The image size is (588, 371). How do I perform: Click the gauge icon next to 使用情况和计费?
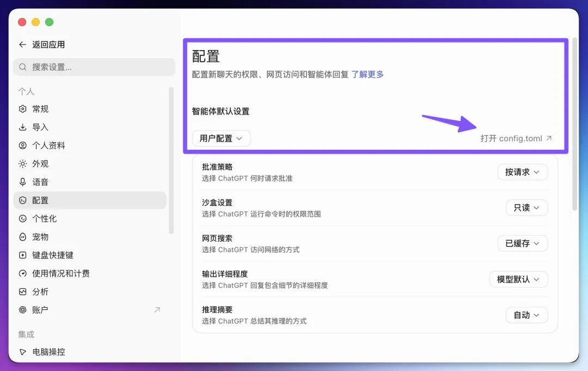coord(22,273)
